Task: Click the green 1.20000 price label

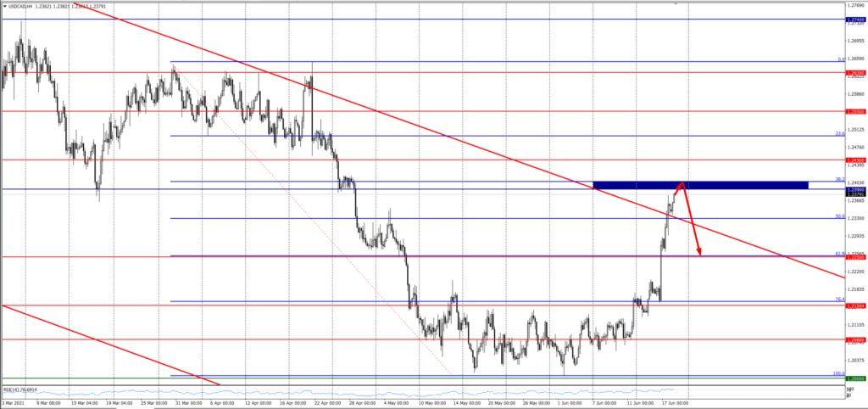Action: (x=854, y=378)
